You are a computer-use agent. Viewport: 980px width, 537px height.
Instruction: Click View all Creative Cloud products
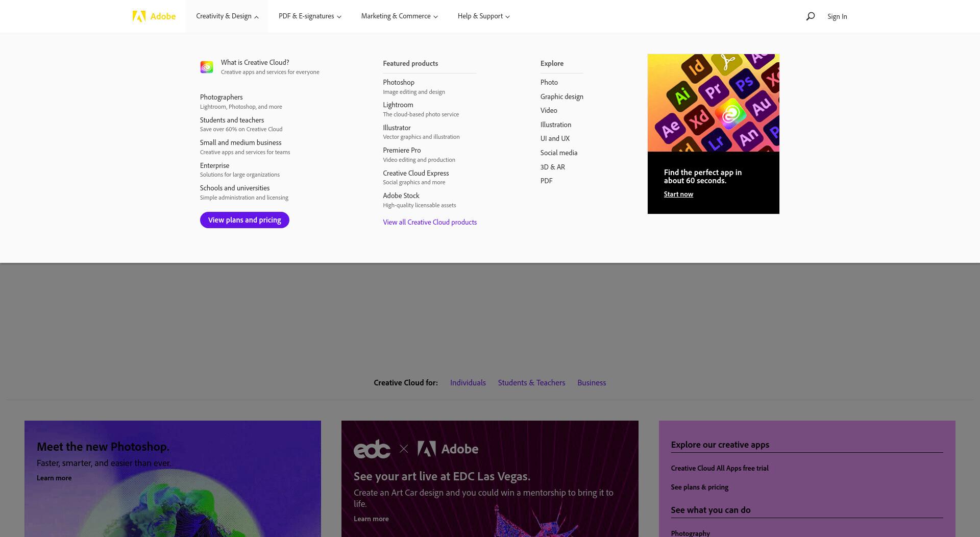(x=430, y=222)
